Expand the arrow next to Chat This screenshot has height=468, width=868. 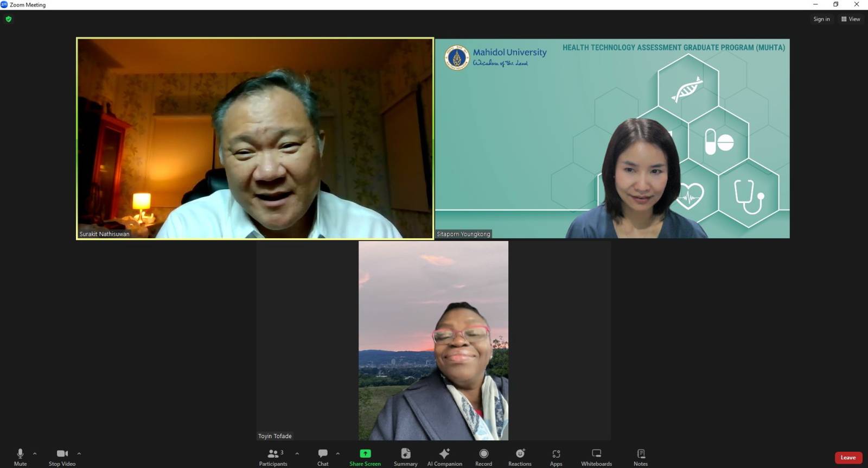point(337,453)
